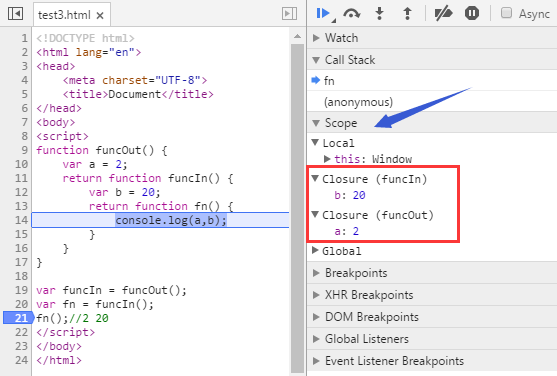Toggle the breakpoint on line 21
This screenshot has height=376, width=557.
point(18,318)
